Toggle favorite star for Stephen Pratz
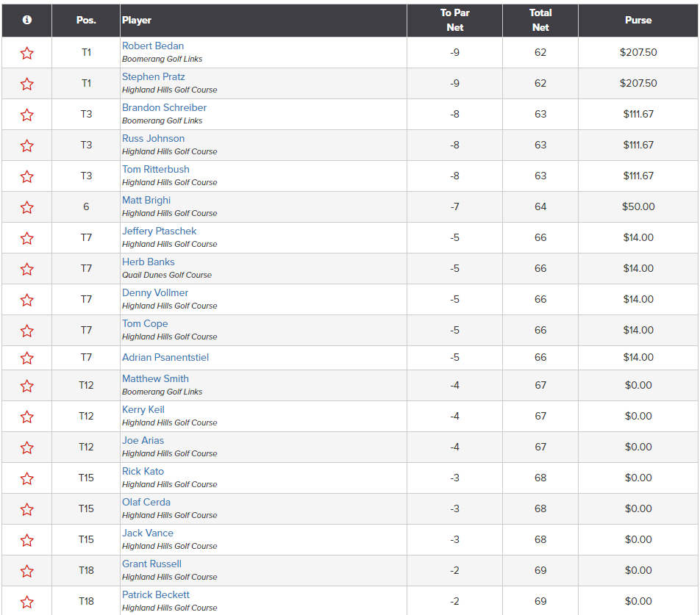700x615 pixels. (27, 84)
